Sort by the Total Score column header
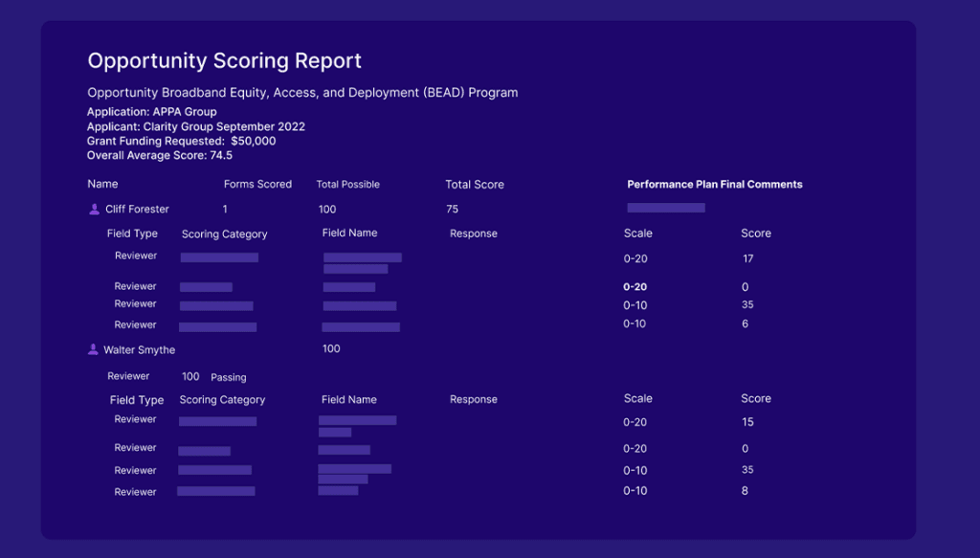The image size is (980, 558). (474, 185)
